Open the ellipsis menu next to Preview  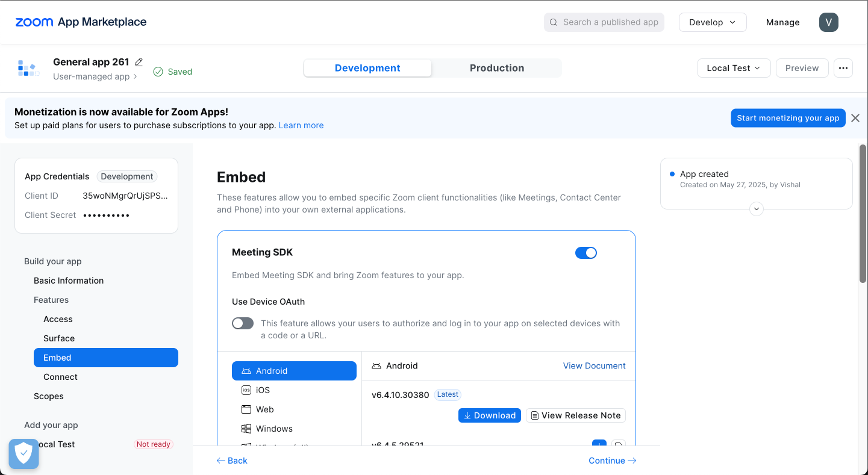843,68
